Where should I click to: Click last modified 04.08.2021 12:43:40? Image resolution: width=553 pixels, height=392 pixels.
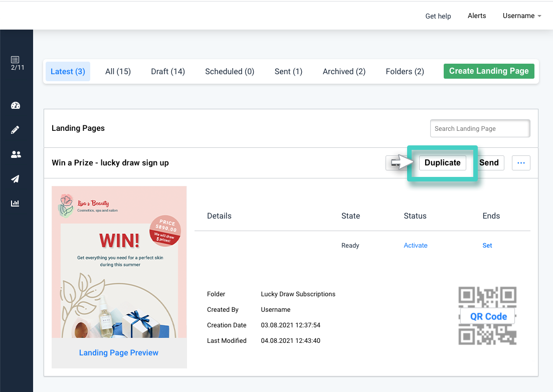[x=291, y=340]
